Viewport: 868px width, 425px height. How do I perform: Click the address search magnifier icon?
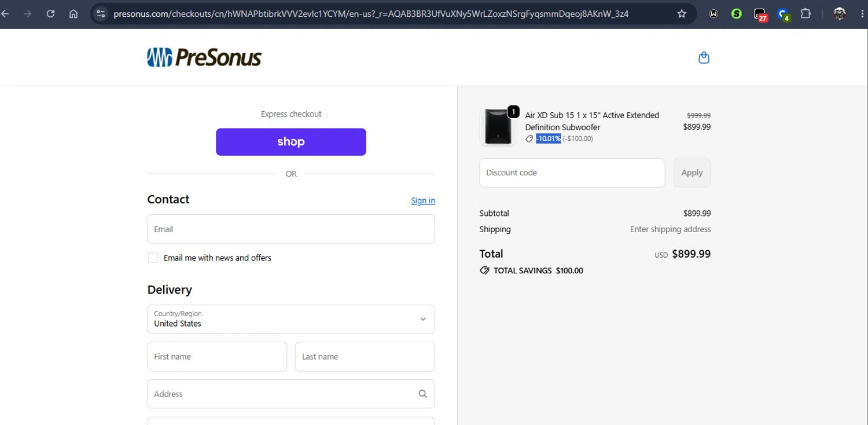click(422, 394)
